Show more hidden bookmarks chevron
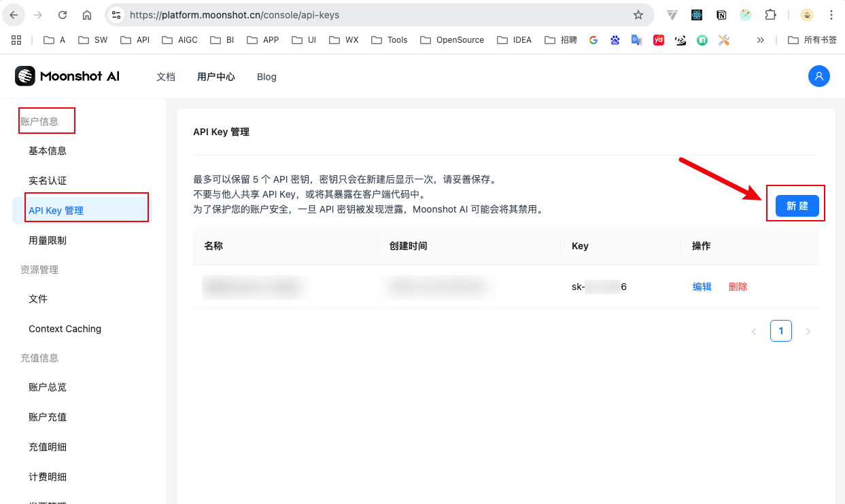845x504 pixels. click(x=761, y=40)
